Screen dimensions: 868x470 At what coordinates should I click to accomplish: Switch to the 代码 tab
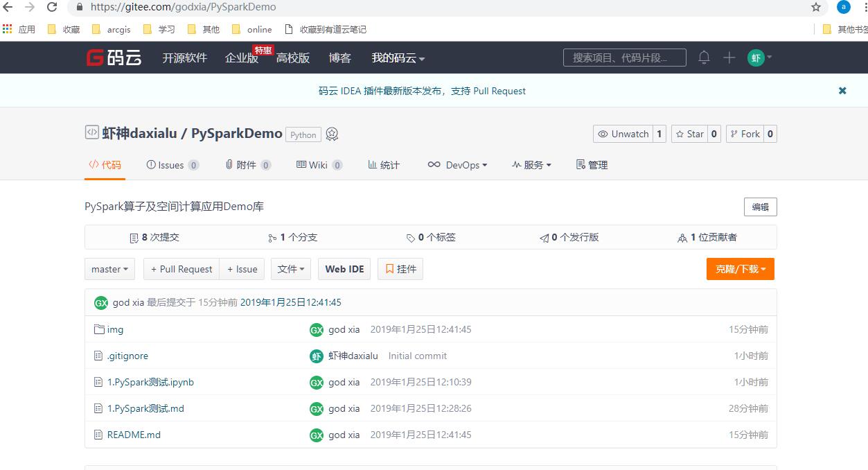[105, 165]
